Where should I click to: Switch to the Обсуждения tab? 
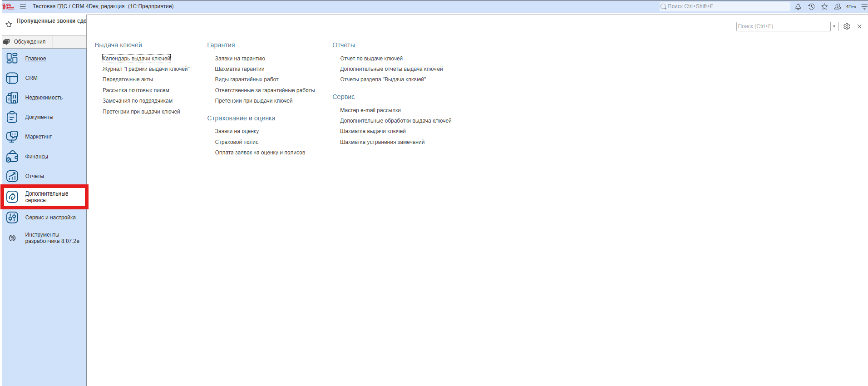click(27, 42)
